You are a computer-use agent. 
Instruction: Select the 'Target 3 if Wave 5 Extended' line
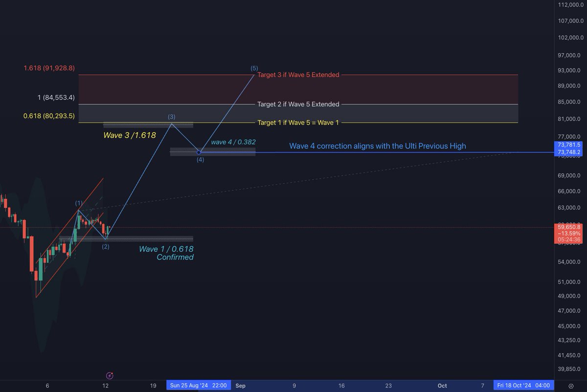tap(297, 75)
